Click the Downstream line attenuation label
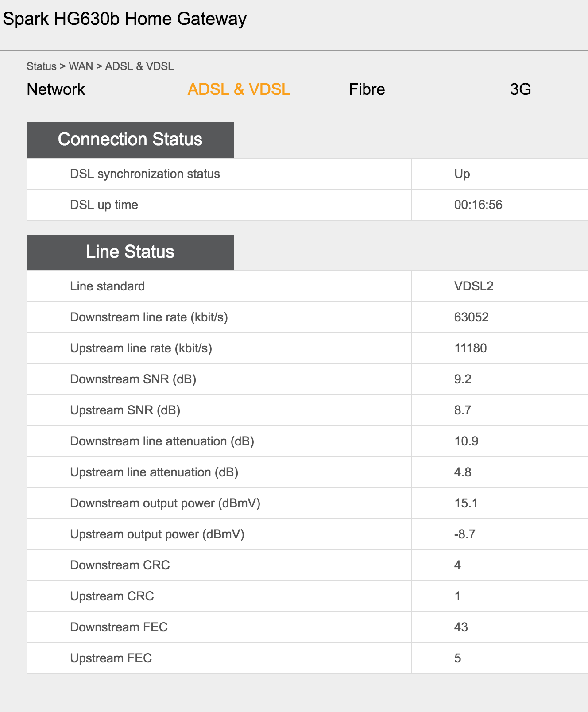Image resolution: width=588 pixels, height=712 pixels. click(162, 441)
